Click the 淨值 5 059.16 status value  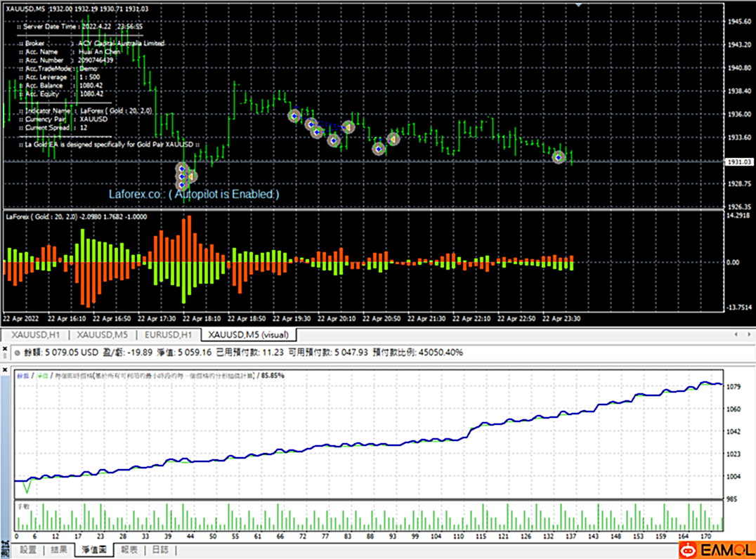(x=184, y=353)
